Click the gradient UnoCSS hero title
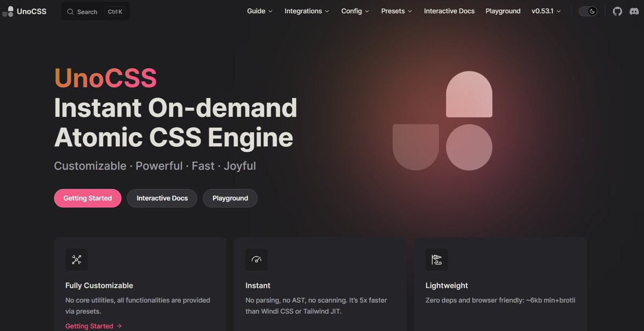 pos(105,79)
